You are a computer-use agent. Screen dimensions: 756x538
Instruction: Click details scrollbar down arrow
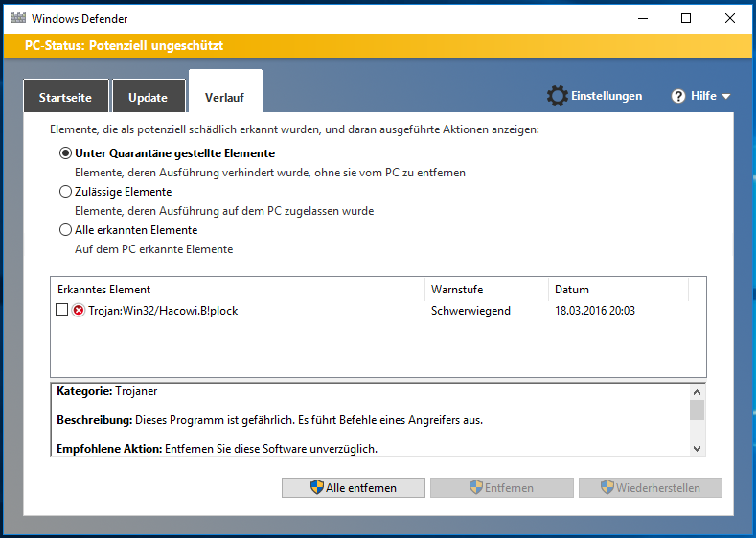697,449
